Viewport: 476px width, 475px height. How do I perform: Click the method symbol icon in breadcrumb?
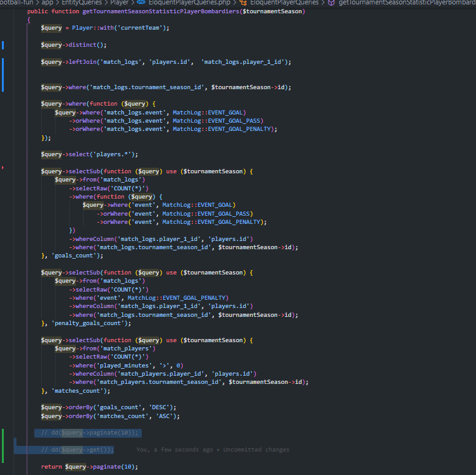point(331,3)
